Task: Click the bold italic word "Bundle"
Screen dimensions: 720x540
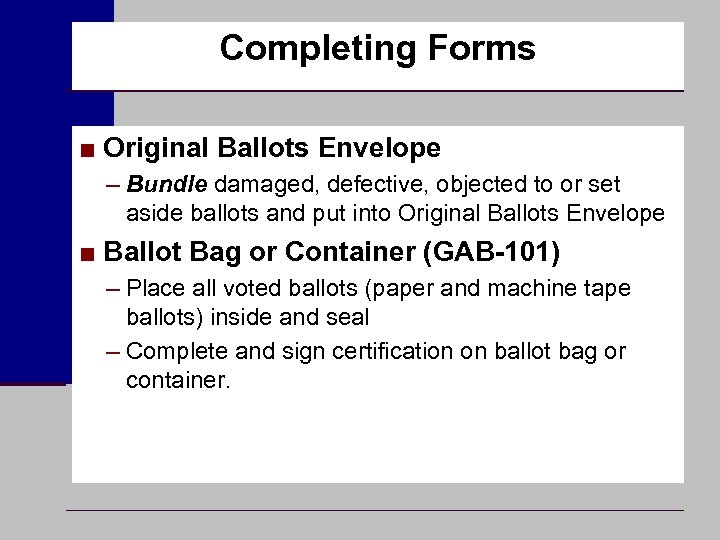Action: tap(167, 185)
